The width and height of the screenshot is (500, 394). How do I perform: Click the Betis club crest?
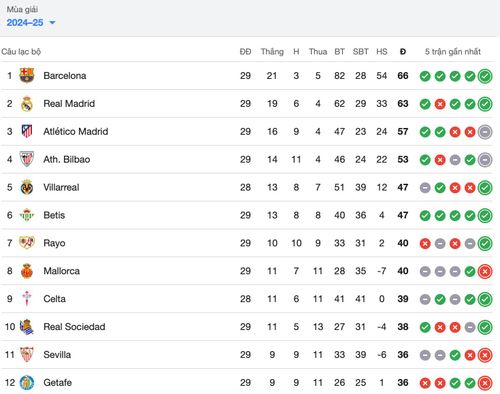click(27, 215)
